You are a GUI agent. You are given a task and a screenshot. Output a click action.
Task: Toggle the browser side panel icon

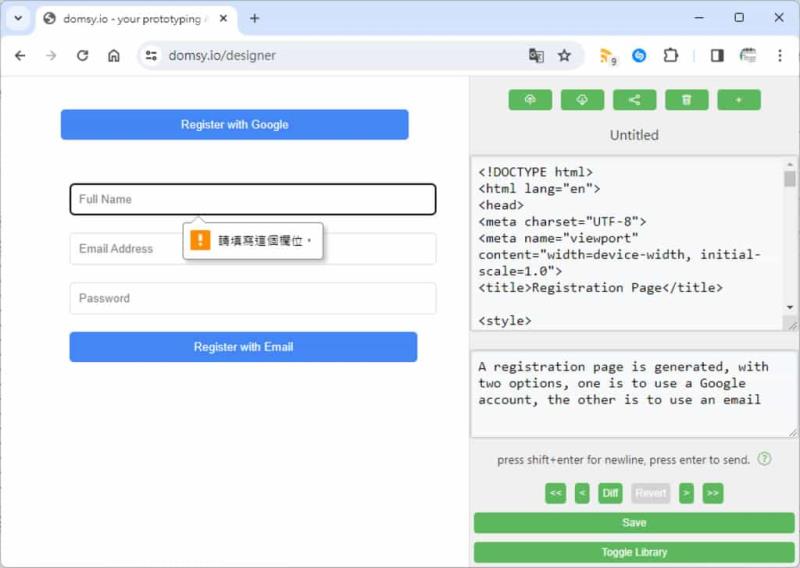coord(717,56)
